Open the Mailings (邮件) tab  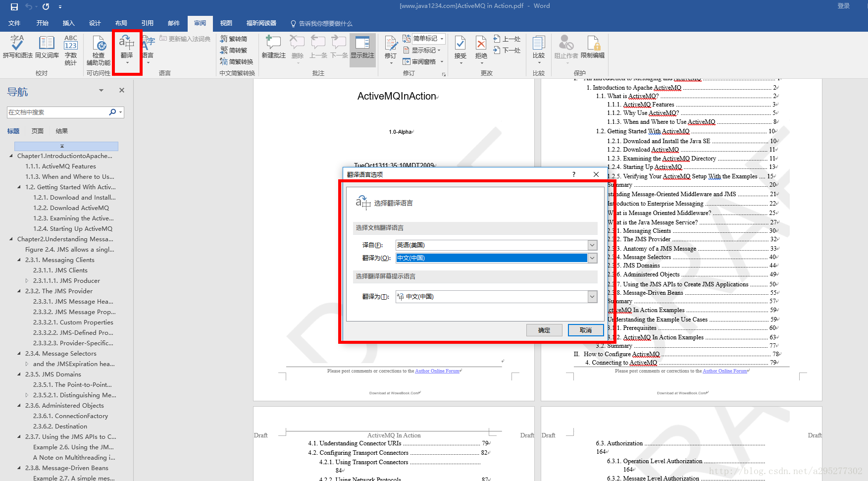173,23
